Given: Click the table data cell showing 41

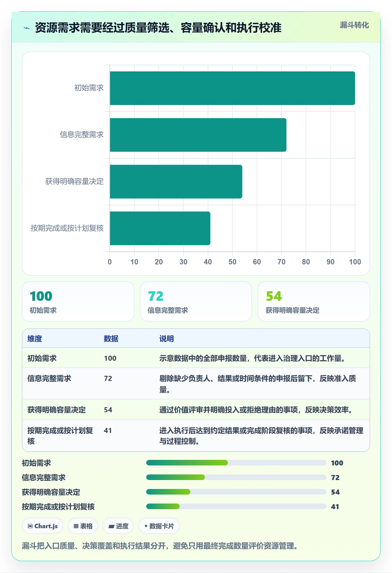Looking at the screenshot, I should [x=108, y=430].
